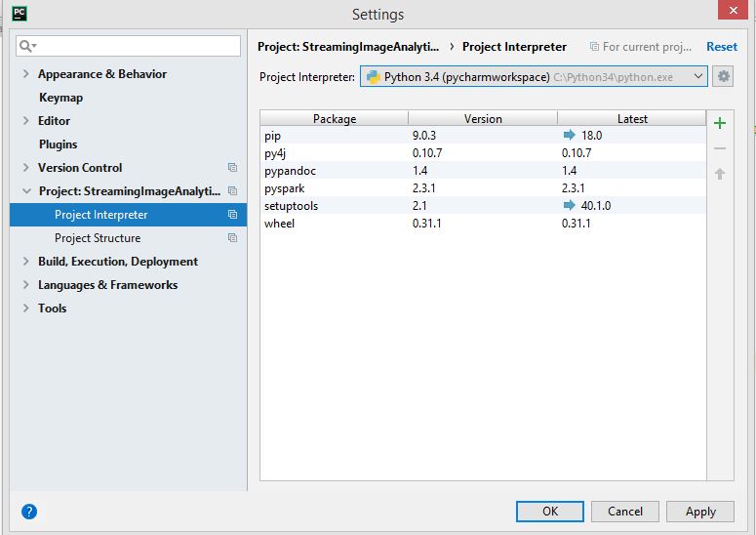The image size is (756, 535).
Task: Select the pip package row
Action: click(483, 135)
